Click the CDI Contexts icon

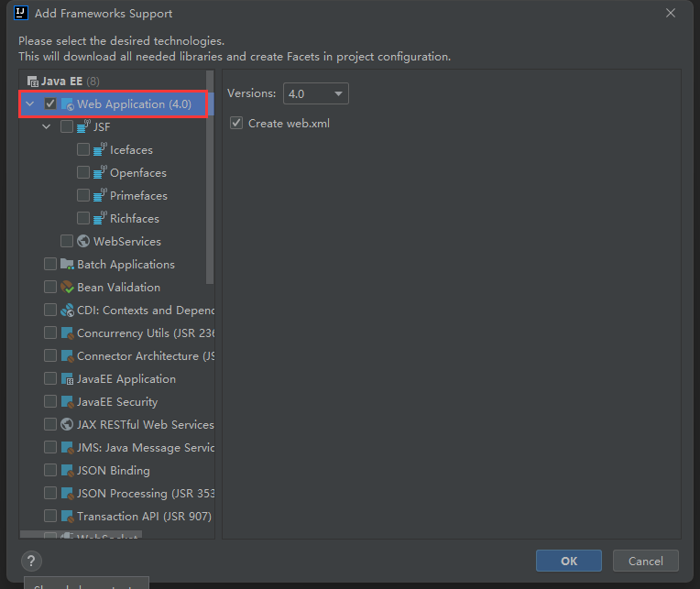[x=67, y=311]
